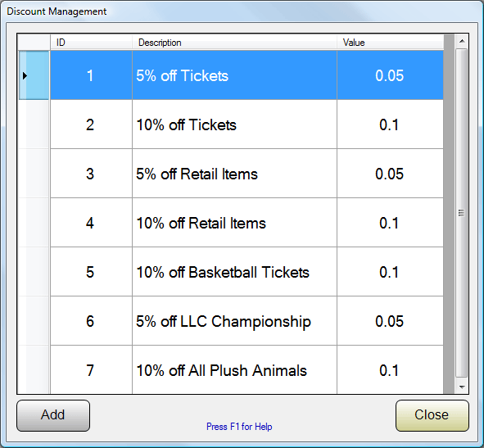Click the vertical scrollbar thumb grip

pos(461,213)
